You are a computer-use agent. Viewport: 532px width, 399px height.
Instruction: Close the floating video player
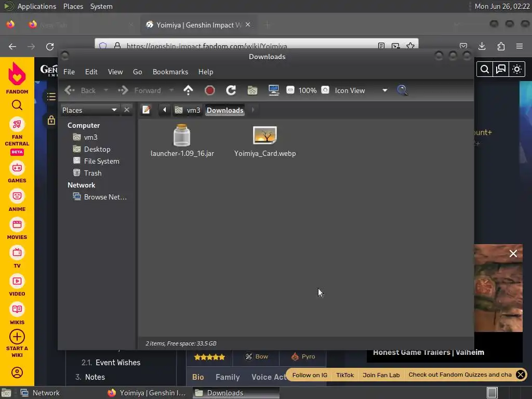[x=513, y=254]
